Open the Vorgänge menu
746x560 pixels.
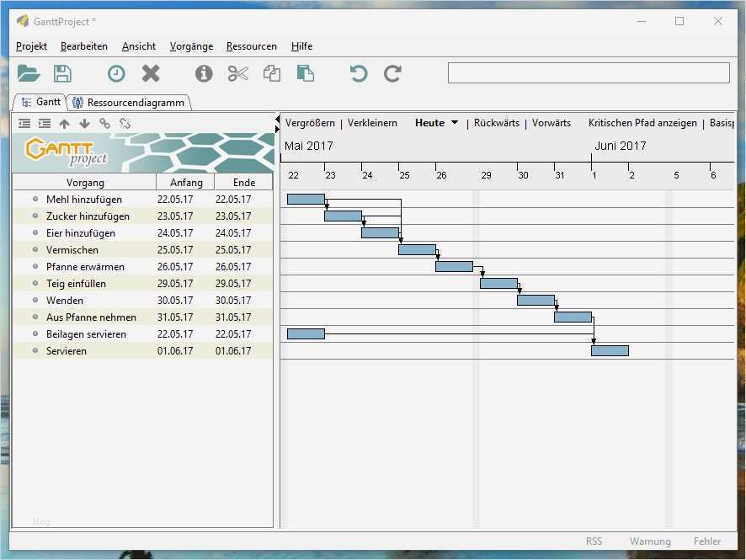coord(190,46)
